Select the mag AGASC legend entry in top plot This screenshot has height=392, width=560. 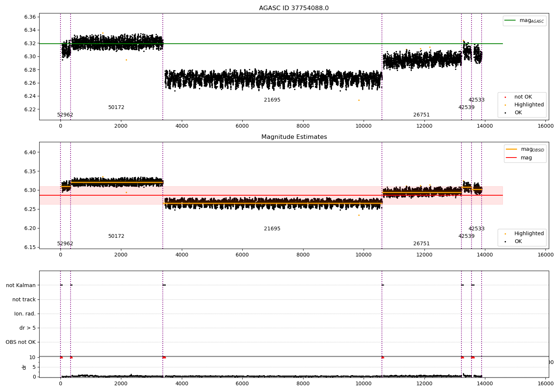(525, 21)
